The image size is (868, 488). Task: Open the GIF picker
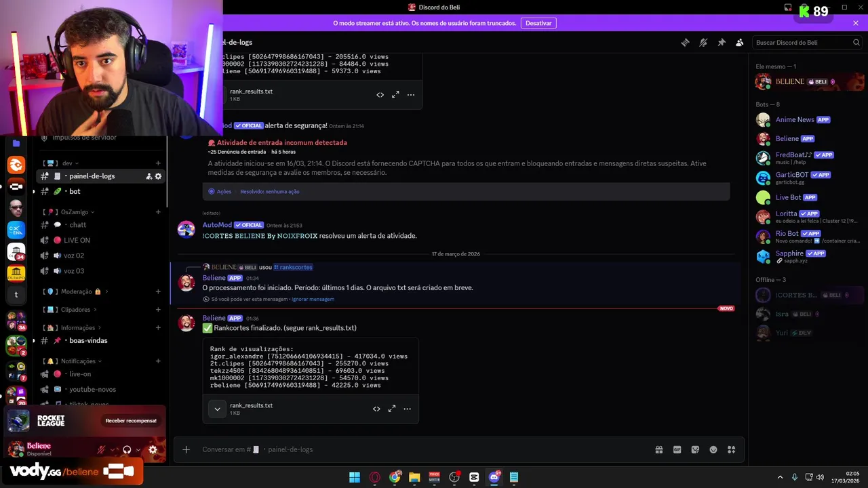[677, 449]
